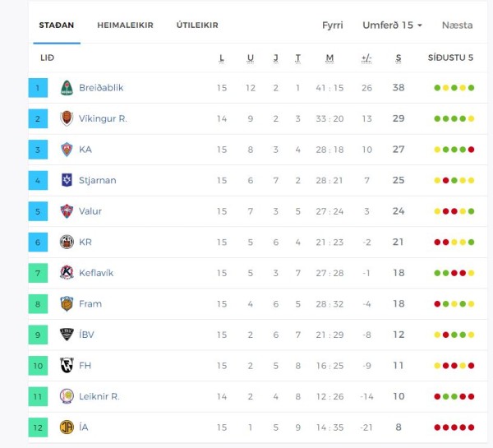The width and height of the screenshot is (493, 448).
Task: Switch to the Útileikir tab
Action: (197, 25)
